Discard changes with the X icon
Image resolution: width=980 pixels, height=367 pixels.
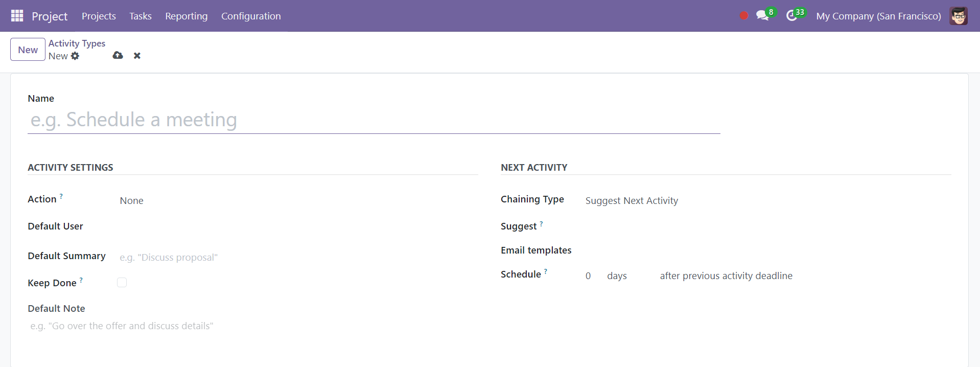click(137, 55)
